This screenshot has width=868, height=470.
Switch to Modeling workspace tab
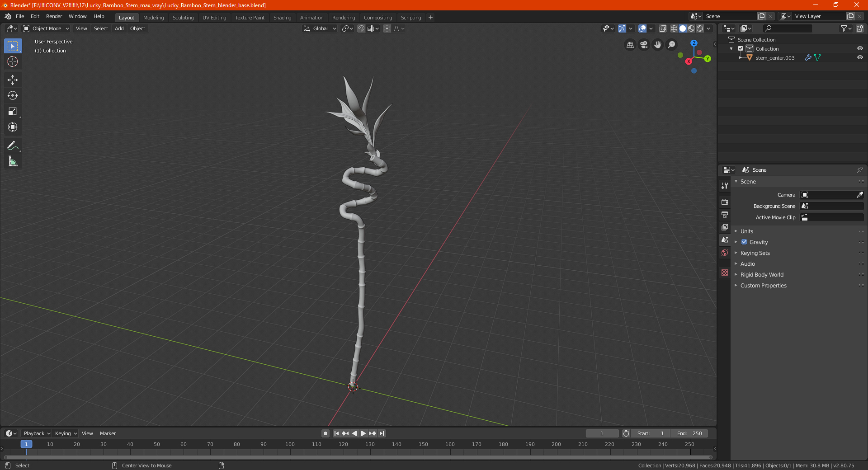(x=153, y=18)
